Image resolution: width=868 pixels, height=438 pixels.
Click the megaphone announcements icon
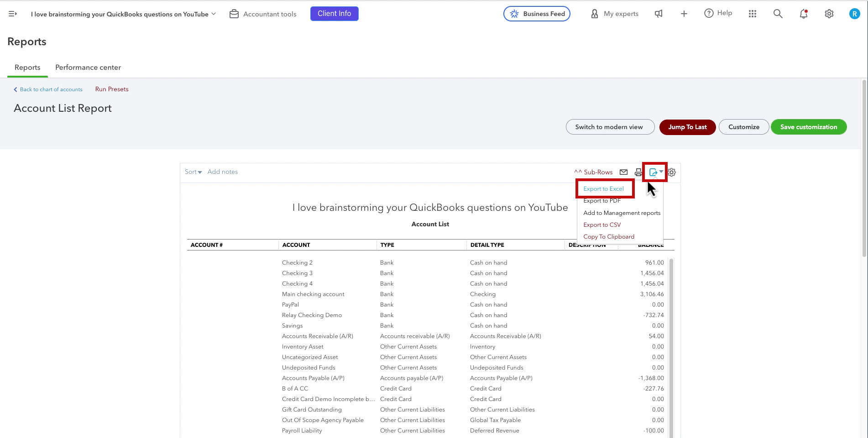point(659,14)
